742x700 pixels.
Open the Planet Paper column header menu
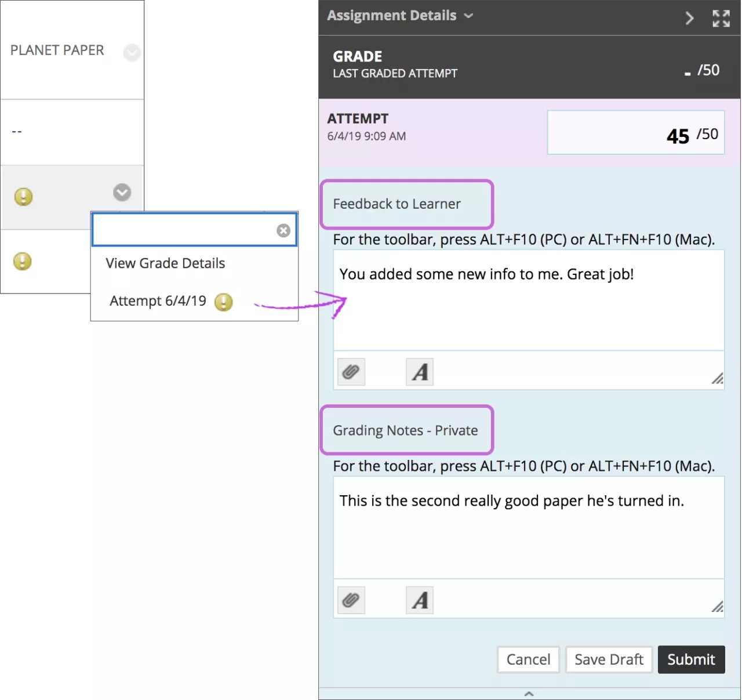[x=132, y=52]
